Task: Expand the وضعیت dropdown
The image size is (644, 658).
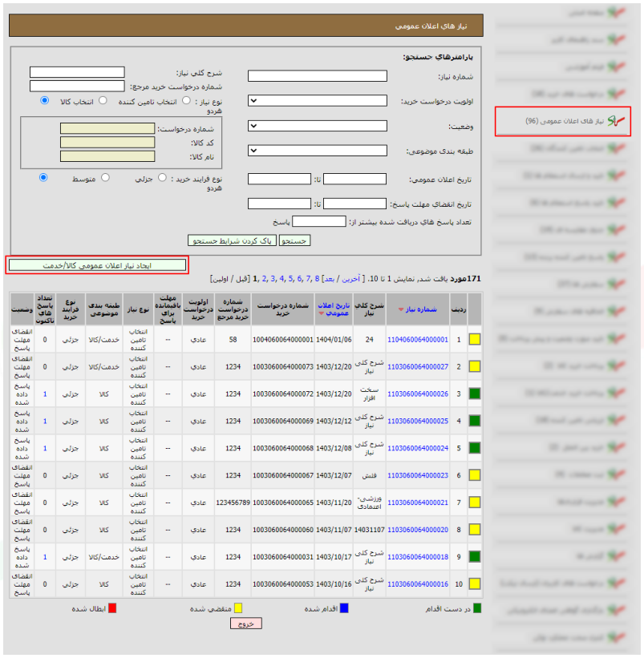Action: (x=318, y=126)
